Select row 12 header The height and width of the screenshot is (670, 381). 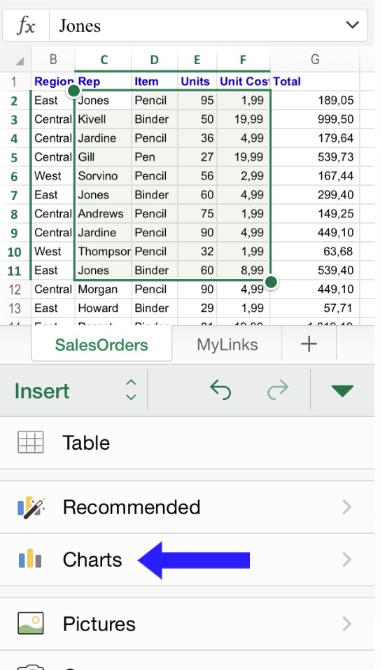coord(15,289)
